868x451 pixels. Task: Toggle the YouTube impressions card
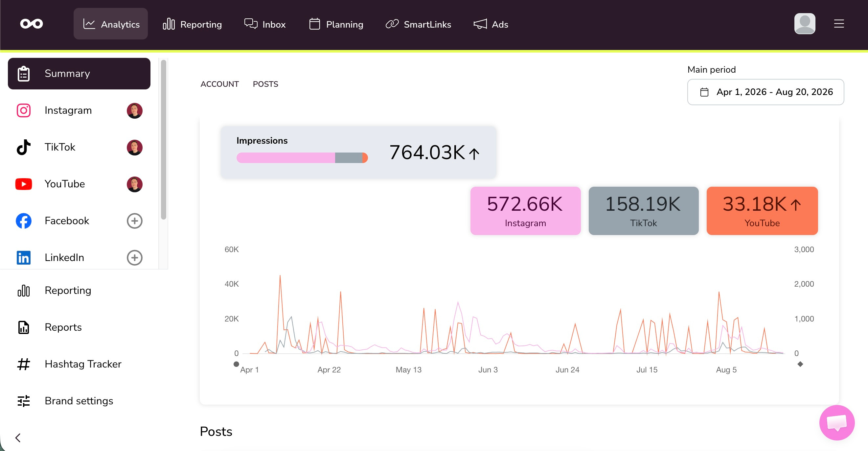click(762, 211)
